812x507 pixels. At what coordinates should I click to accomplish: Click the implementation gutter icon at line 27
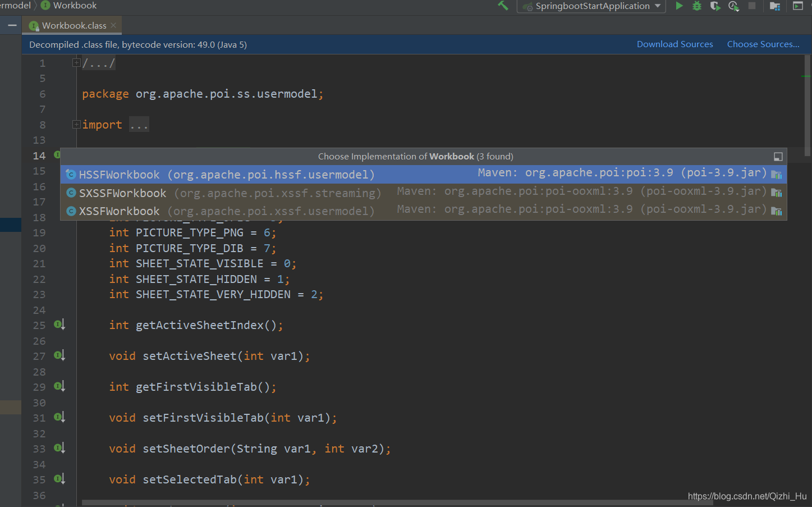tap(59, 355)
